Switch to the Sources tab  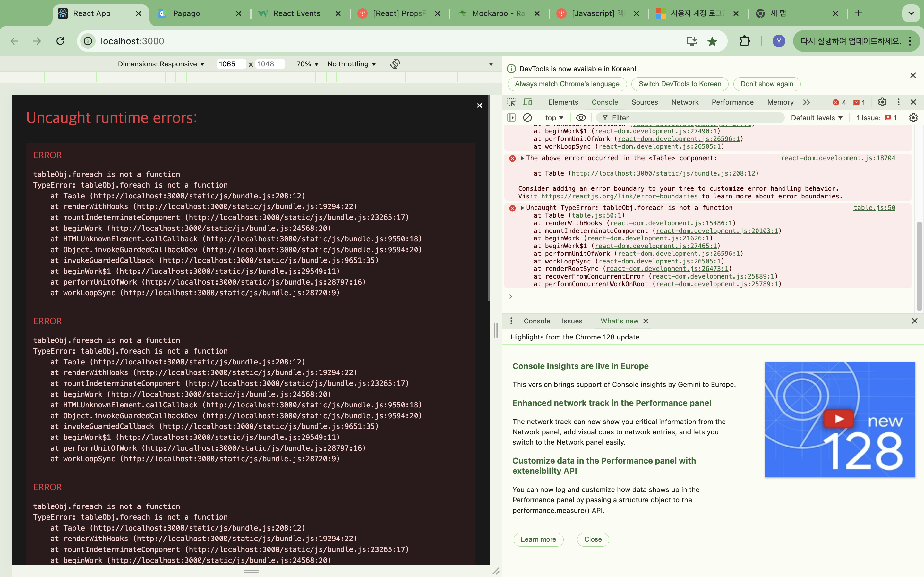645,102
